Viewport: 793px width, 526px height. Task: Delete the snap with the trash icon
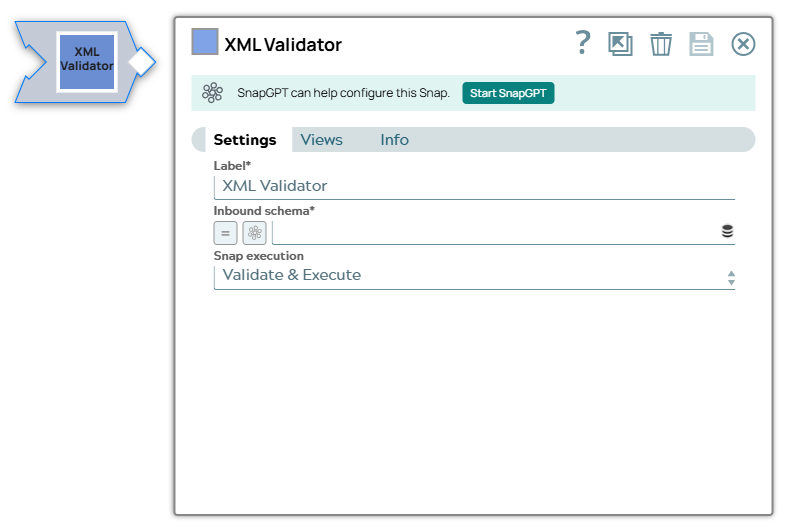[x=661, y=44]
